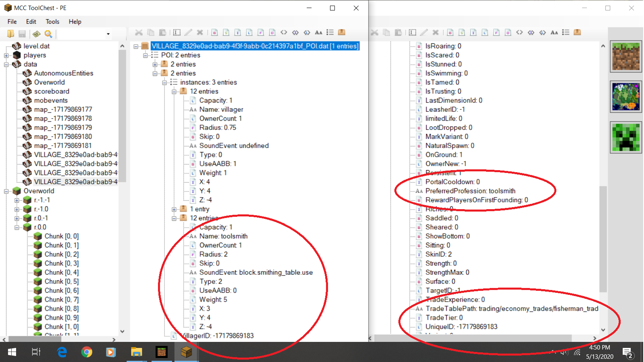Expand the r.-1.-1 region node

[17, 200]
